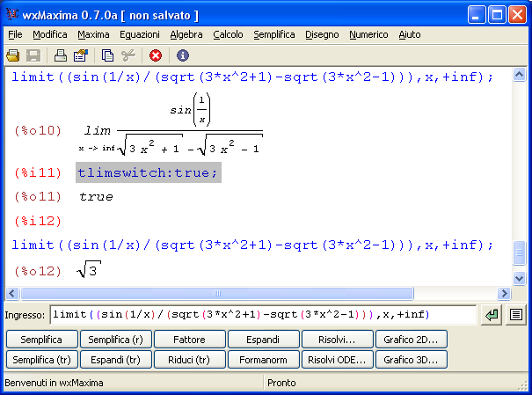532x395 pixels.
Task: Click the vertical scrollbar up arrow
Action: click(x=519, y=74)
